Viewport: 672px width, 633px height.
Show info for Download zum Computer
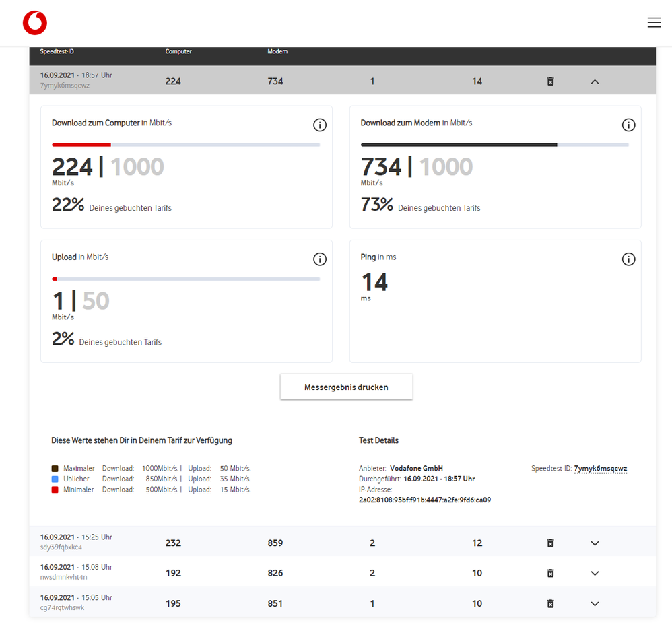[320, 125]
